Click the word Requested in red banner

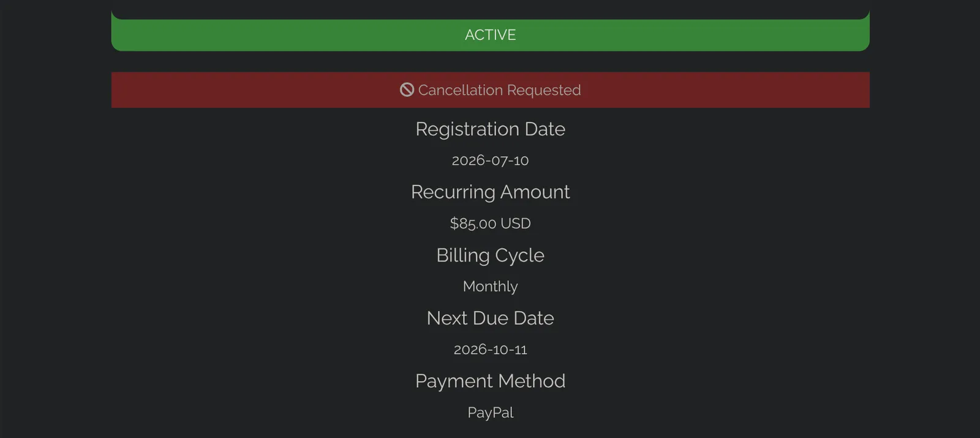pyautogui.click(x=544, y=91)
